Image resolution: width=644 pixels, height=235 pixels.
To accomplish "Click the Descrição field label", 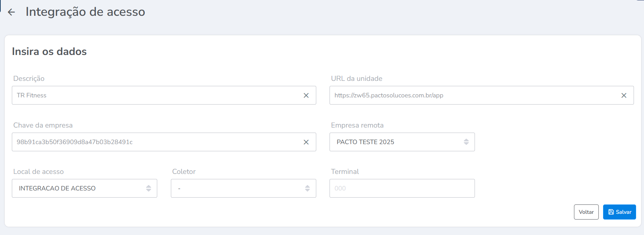I will tap(29, 79).
